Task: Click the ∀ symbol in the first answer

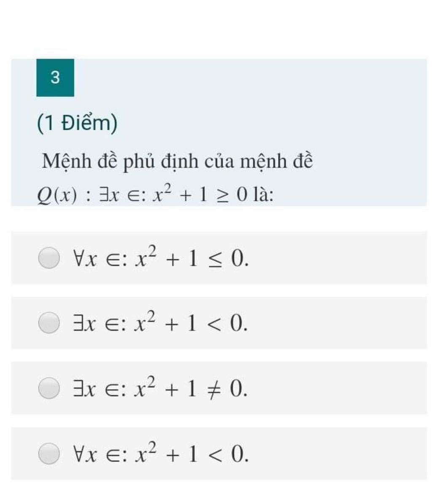Action: (78, 259)
